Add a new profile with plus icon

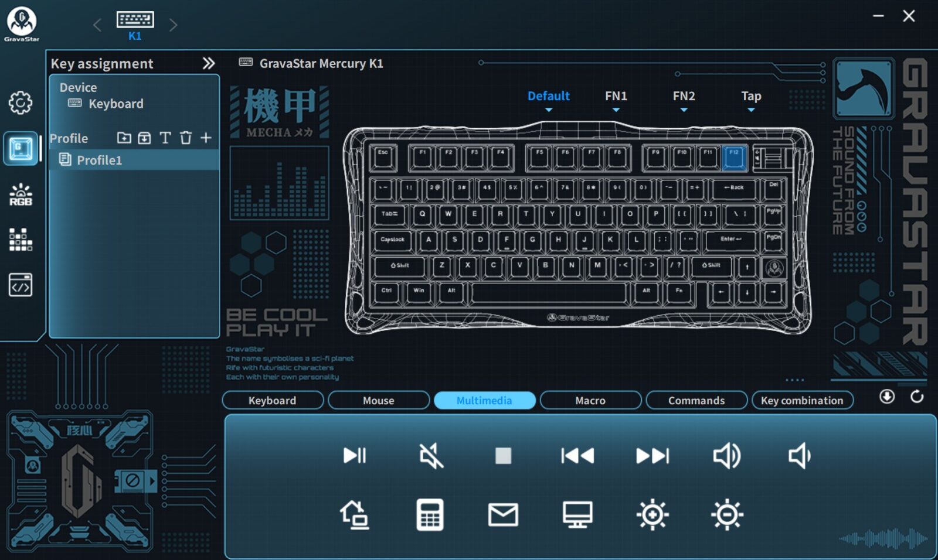point(206,138)
